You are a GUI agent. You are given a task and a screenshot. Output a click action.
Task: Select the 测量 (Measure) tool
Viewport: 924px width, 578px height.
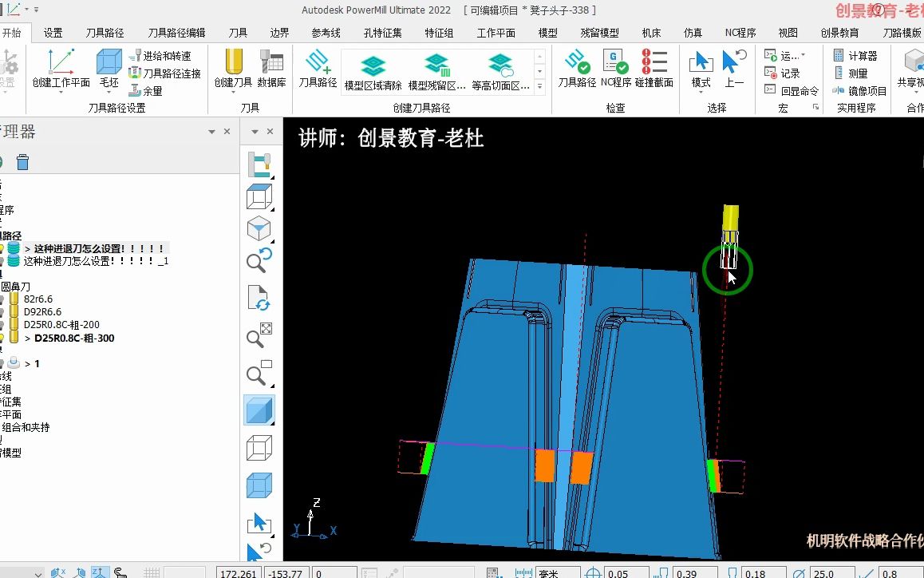(852, 72)
